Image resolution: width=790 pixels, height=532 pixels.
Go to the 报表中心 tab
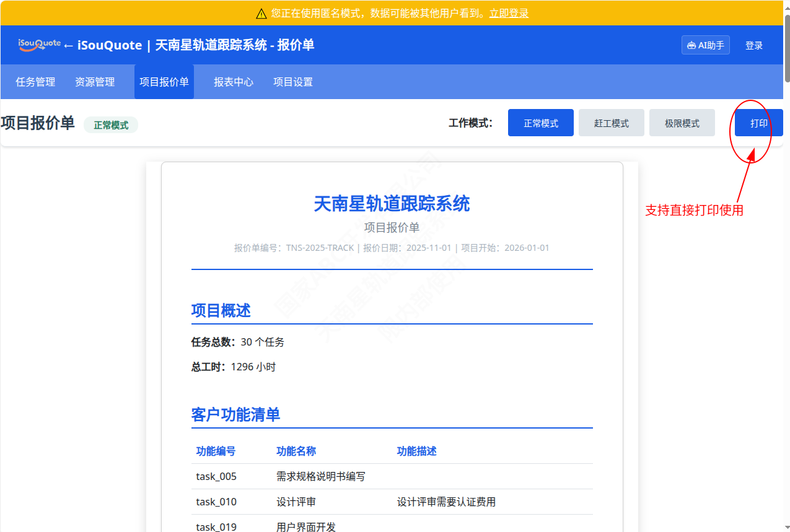(x=234, y=82)
